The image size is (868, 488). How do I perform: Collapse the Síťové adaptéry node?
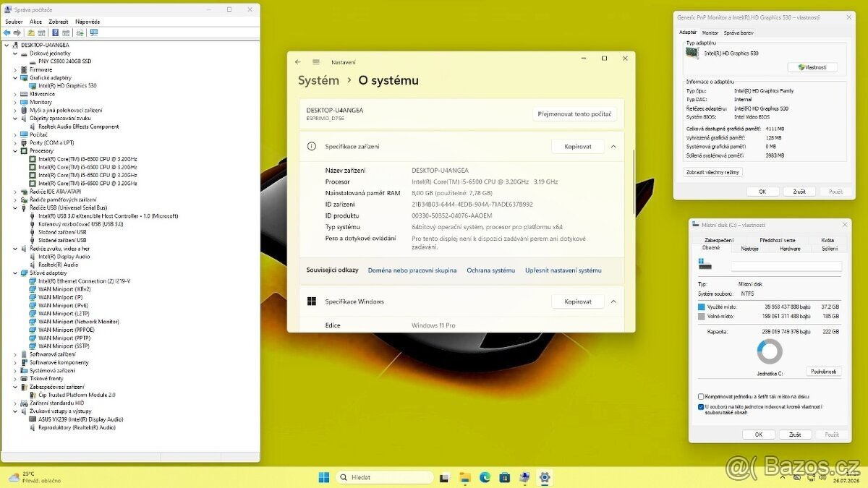pos(15,273)
